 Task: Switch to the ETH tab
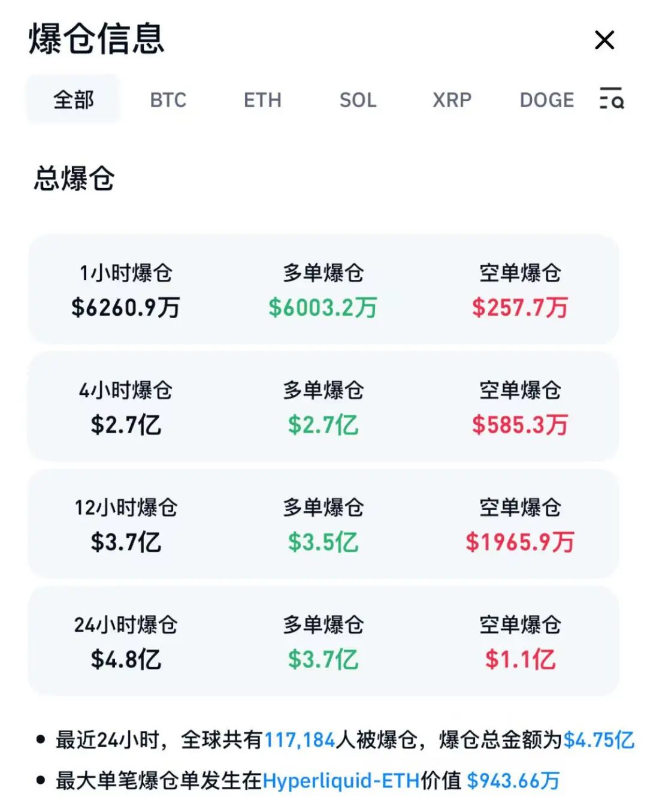(x=262, y=99)
